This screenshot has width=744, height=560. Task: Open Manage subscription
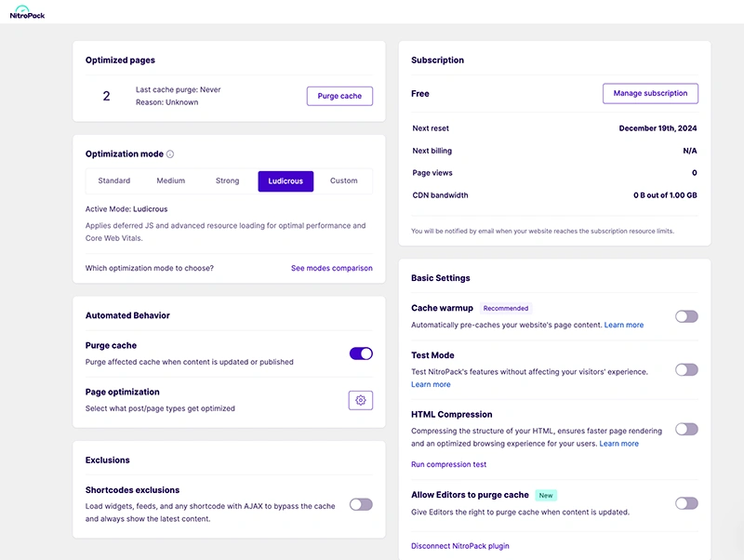tap(650, 93)
